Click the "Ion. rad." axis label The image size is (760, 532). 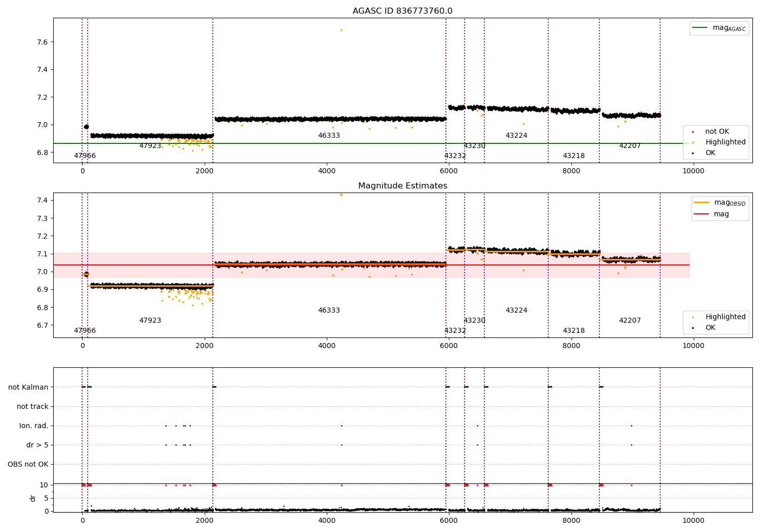34,426
